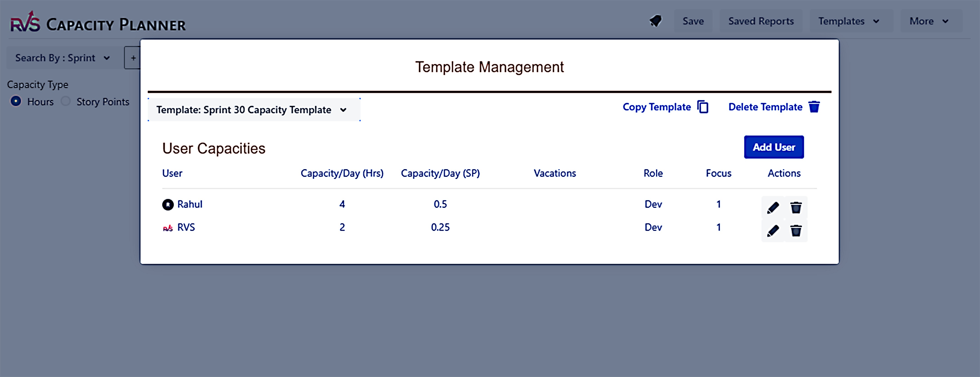Click the Copy Template link text

(x=656, y=107)
